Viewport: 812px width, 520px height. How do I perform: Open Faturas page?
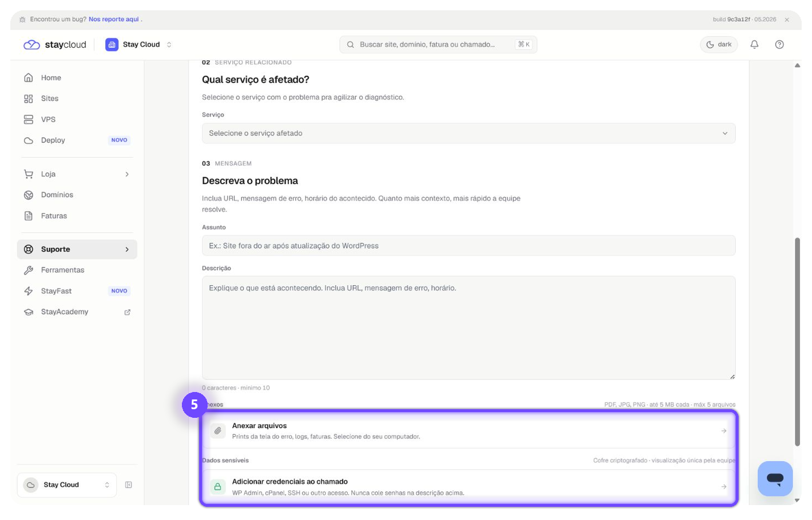point(77,216)
